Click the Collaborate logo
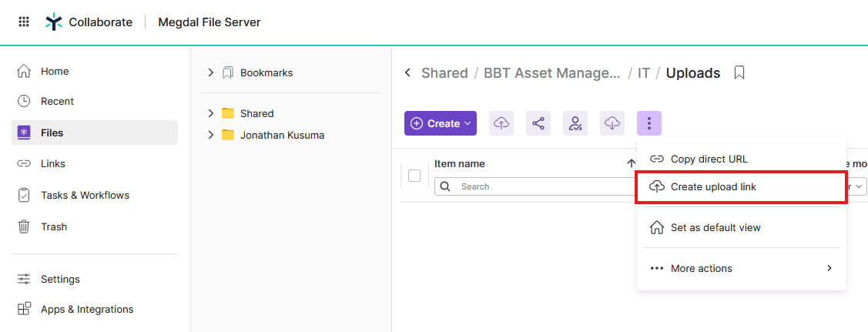Viewport: 868px width, 332px height. (54, 22)
